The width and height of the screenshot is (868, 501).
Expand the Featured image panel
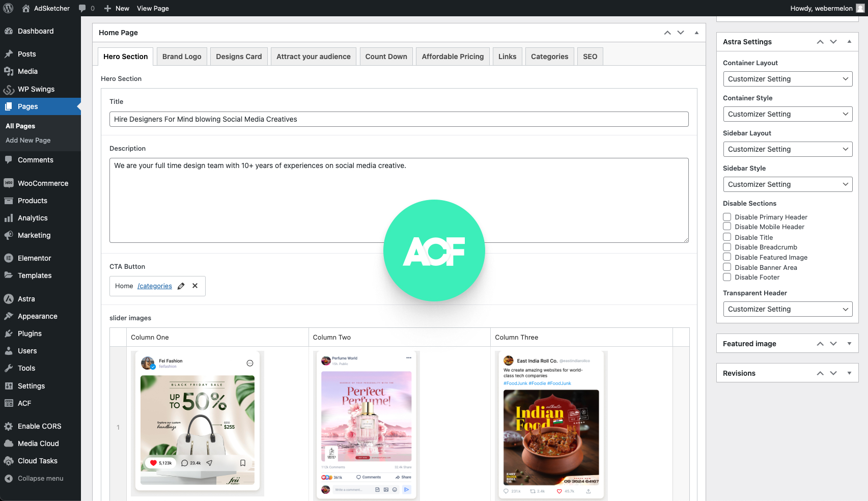tap(849, 343)
